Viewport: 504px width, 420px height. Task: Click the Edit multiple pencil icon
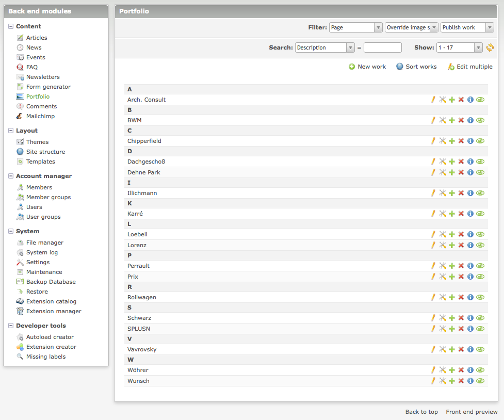[x=451, y=67]
